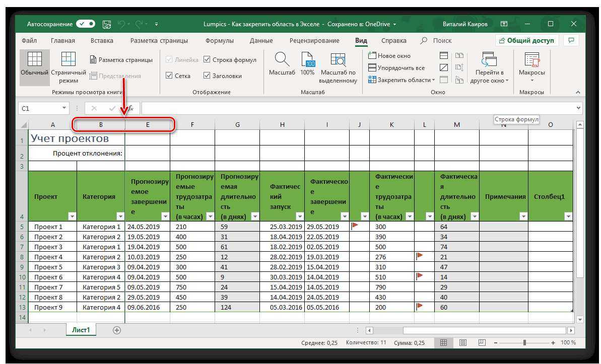The height and width of the screenshot is (364, 601).
Task: Click the ribbon display options icon
Action: 504,24
